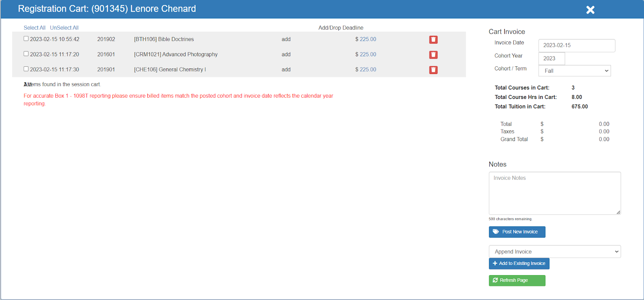Check the box for Advanced Photography row
Viewport: 644px width, 300px height.
coord(26,53)
